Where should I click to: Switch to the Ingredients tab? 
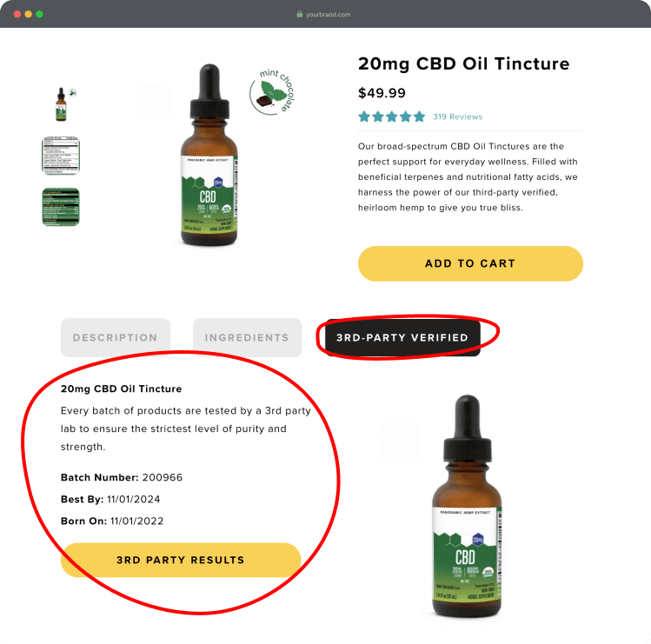[x=247, y=337]
